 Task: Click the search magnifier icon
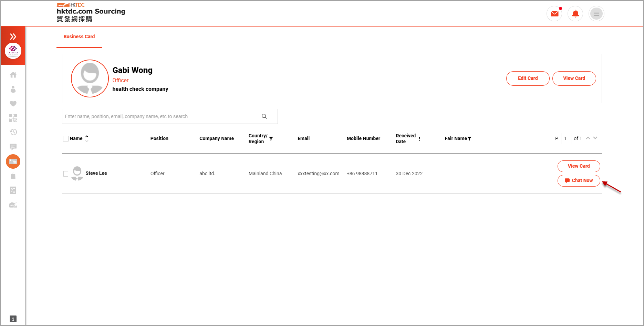264,116
